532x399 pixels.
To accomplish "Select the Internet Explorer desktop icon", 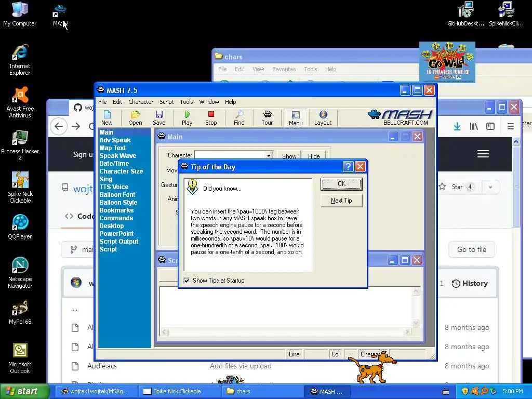I will [20, 60].
